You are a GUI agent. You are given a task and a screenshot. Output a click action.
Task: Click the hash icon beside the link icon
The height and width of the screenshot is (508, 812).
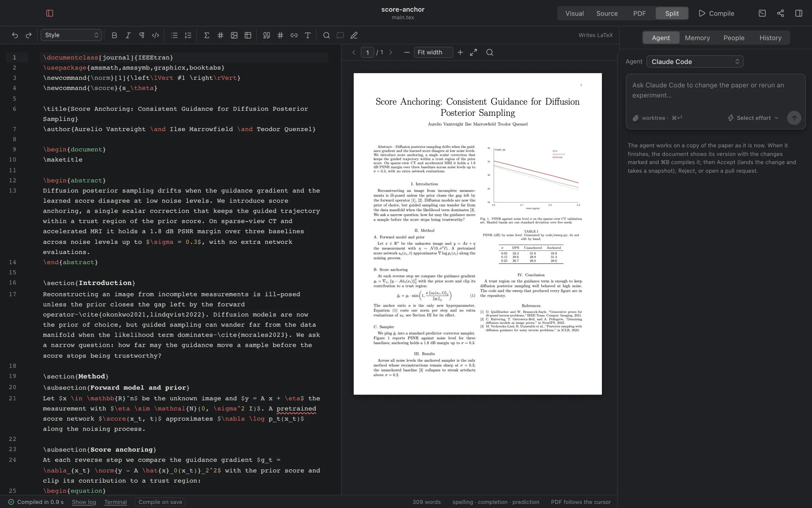click(x=280, y=35)
